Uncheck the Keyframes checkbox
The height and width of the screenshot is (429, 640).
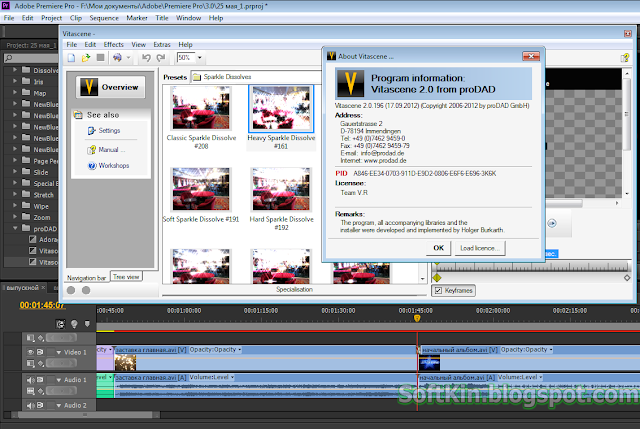click(438, 291)
